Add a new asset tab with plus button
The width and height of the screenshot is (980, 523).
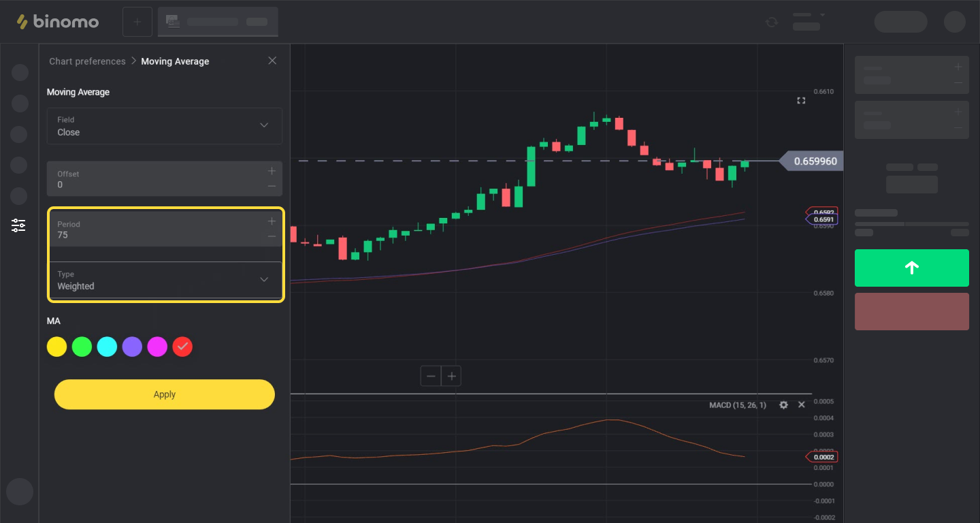point(137,22)
